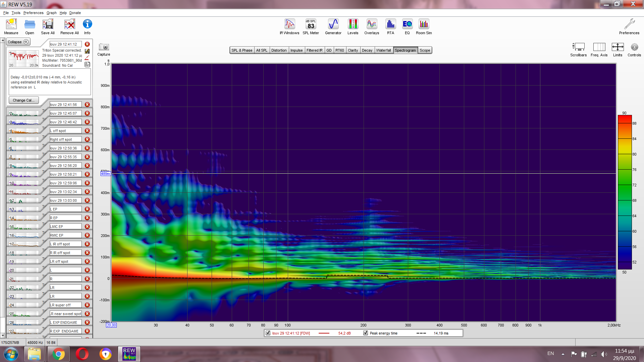Save the first measurement with disk icon
Screen dimensions: 644x362
tap(87, 51)
